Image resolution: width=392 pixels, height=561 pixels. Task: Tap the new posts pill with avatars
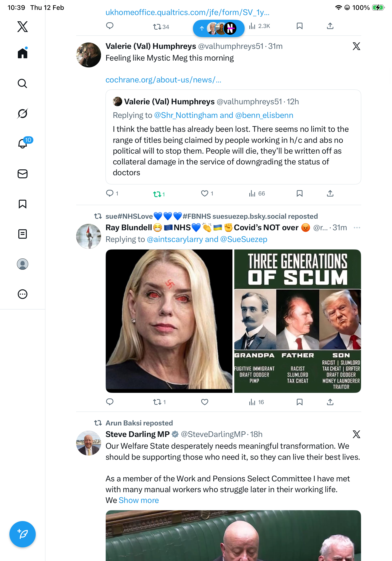tap(219, 28)
